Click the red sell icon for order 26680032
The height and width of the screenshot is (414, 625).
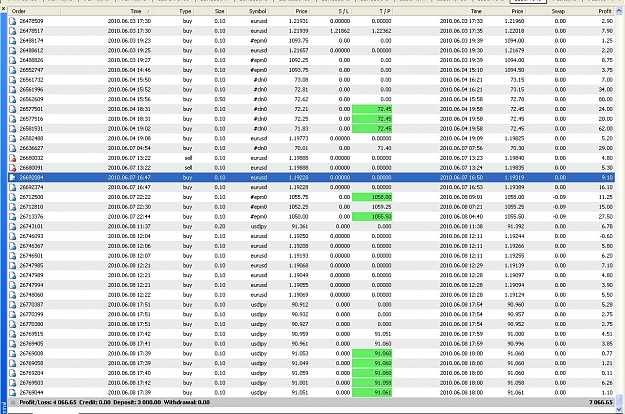13,158
